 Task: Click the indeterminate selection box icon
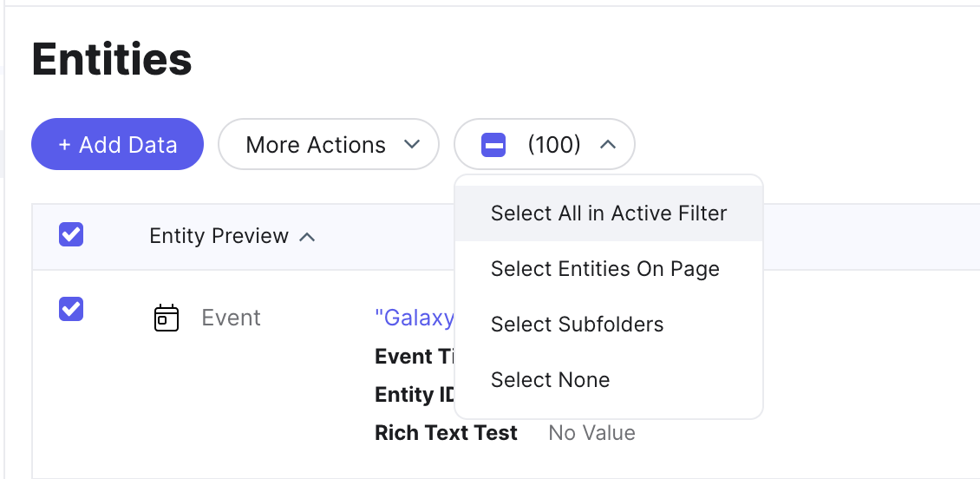[493, 145]
